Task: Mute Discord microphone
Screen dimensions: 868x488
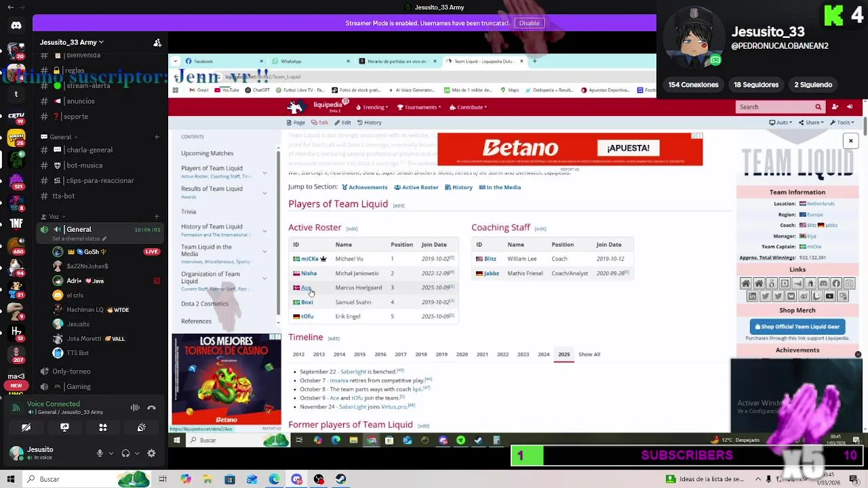Action: [100, 453]
